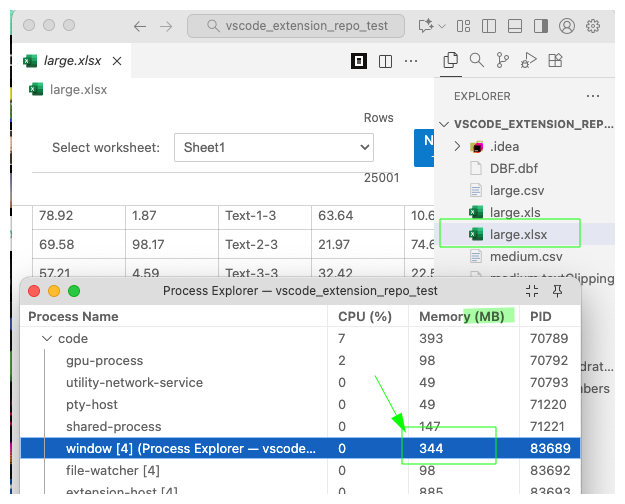Image resolution: width=625 pixels, height=504 pixels.
Task: Click the navigate back arrow button
Action: 139,27
